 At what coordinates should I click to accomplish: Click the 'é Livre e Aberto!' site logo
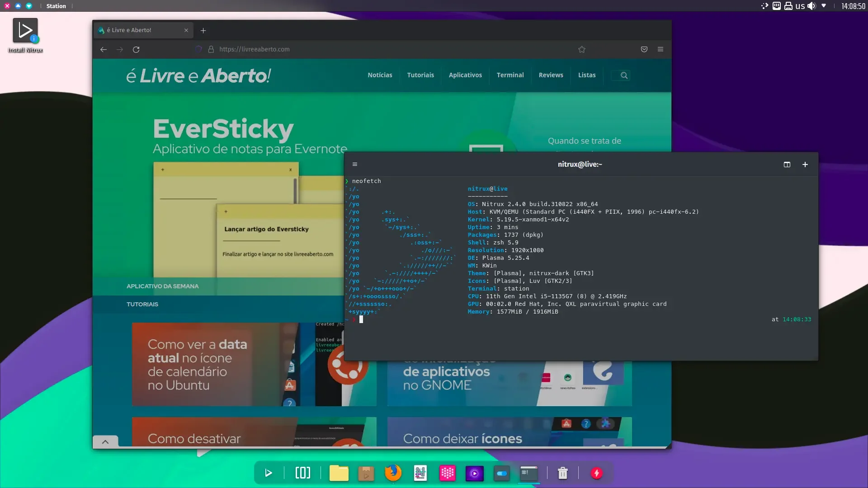pyautogui.click(x=198, y=75)
